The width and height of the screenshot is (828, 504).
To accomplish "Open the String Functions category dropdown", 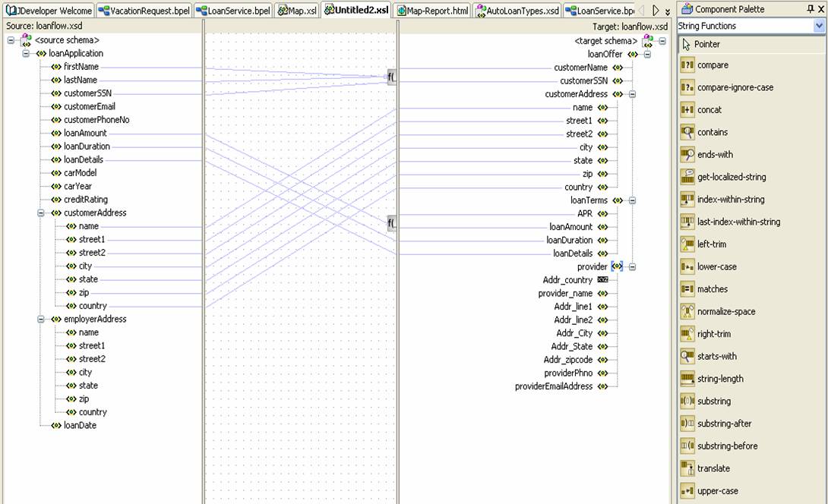I will [x=819, y=26].
